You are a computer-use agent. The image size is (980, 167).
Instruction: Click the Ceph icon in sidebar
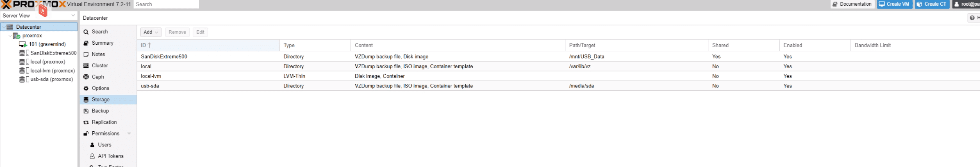(86, 77)
